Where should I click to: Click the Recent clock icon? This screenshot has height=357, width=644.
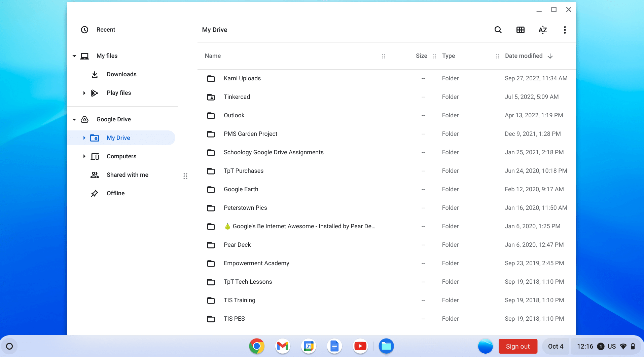tap(84, 30)
